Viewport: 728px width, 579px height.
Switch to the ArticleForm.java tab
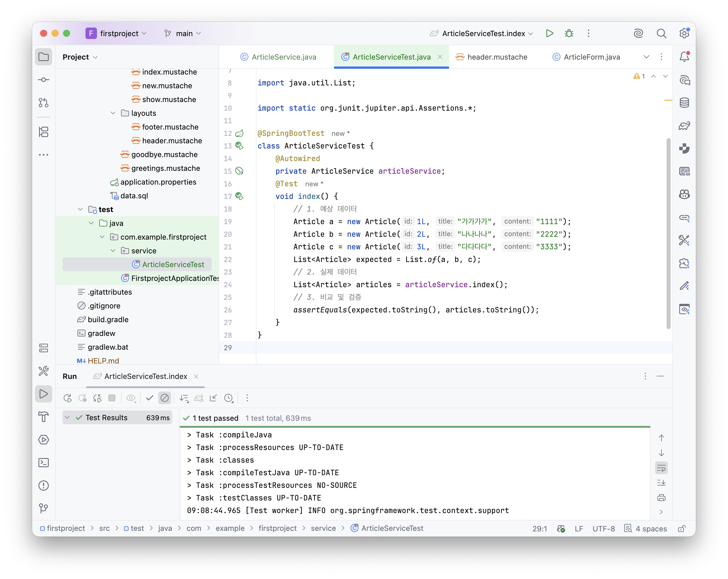tap(586, 57)
